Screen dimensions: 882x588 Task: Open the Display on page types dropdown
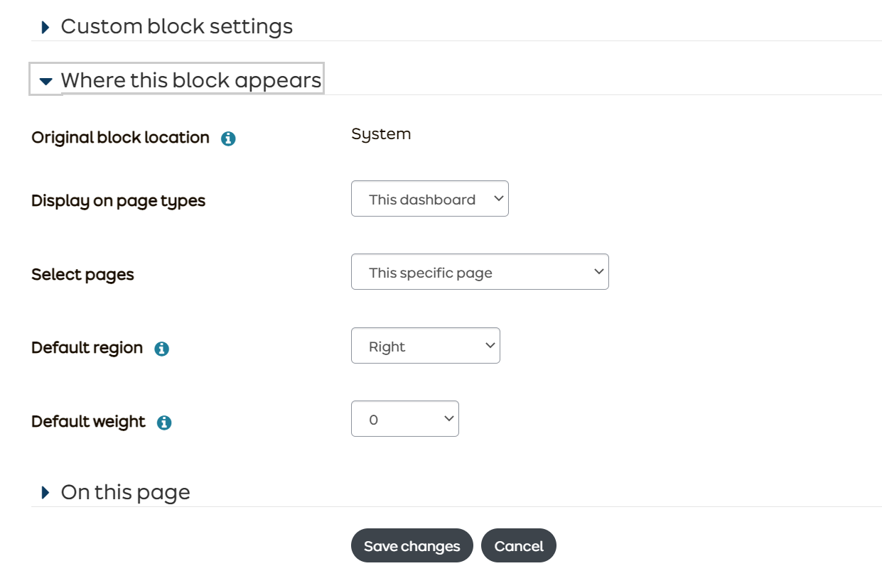pyautogui.click(x=429, y=199)
